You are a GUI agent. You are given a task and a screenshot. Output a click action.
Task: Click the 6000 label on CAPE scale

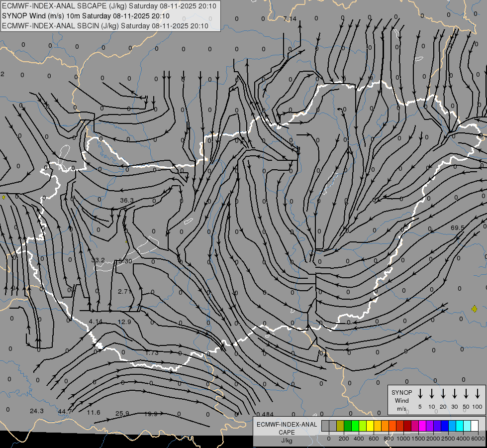[478, 439]
